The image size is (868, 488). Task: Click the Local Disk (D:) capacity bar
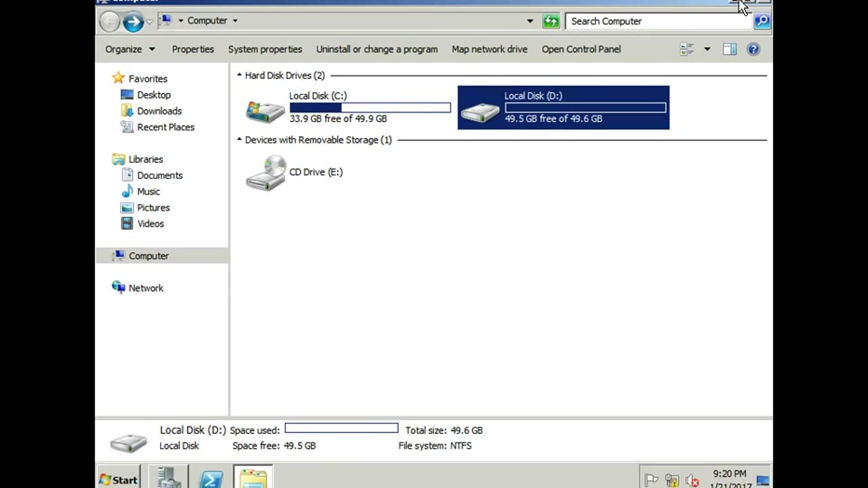(x=585, y=108)
